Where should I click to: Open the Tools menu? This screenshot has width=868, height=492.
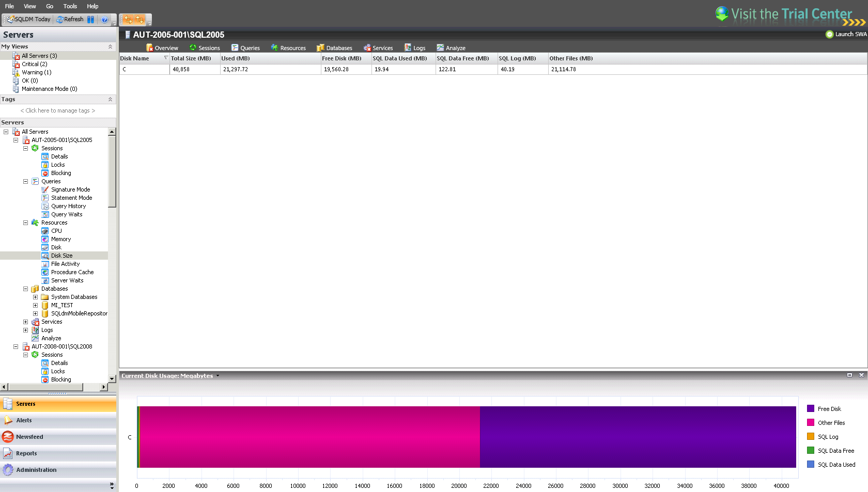(70, 6)
